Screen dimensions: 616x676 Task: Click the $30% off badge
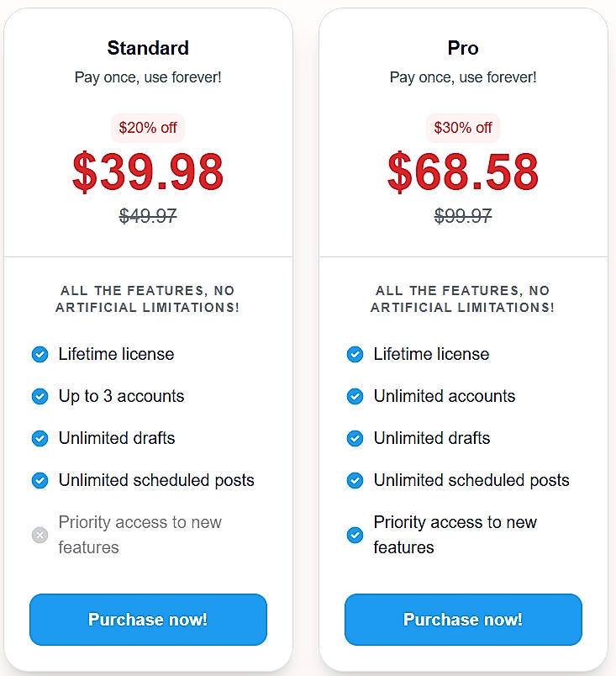point(463,128)
